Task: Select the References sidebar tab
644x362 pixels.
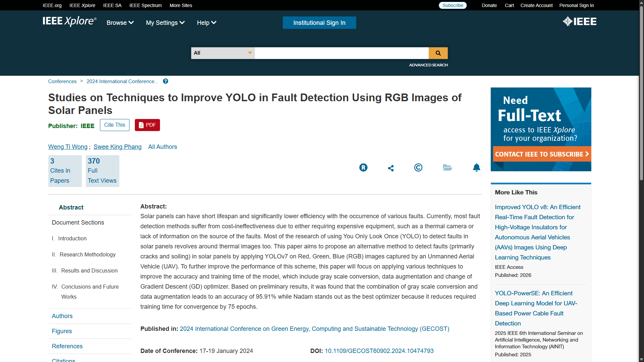Action: point(67,346)
